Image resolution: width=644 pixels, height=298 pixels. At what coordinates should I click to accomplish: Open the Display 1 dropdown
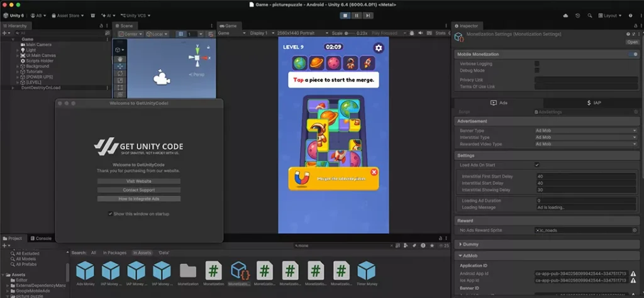click(261, 33)
